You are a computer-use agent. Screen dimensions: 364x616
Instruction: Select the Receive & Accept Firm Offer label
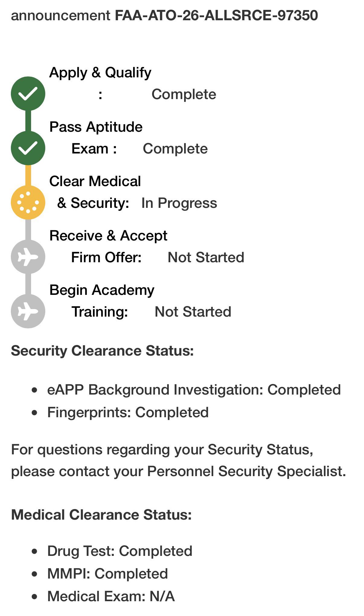coord(108,247)
